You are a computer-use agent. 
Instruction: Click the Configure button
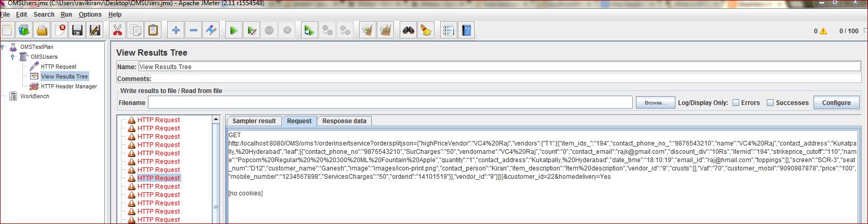tap(836, 102)
